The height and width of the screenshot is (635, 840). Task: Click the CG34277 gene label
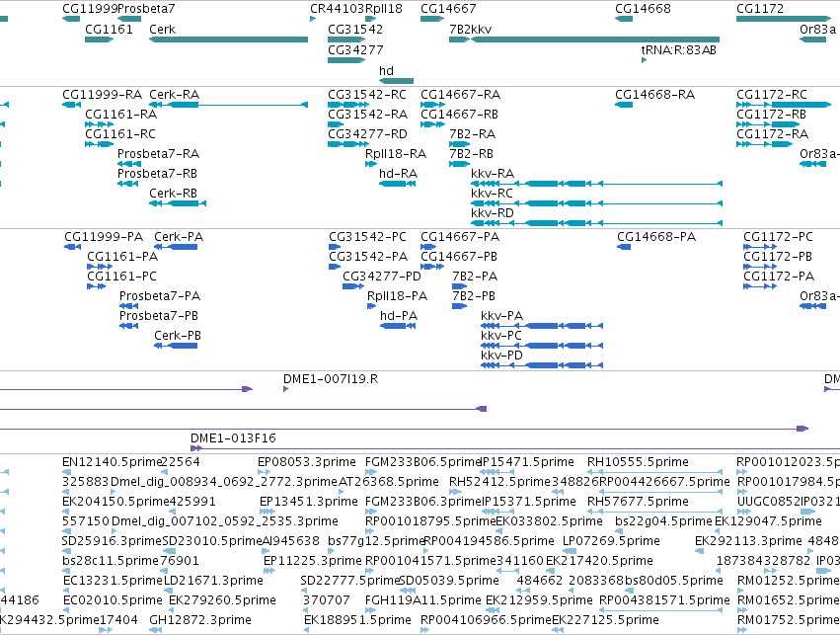tap(355, 49)
